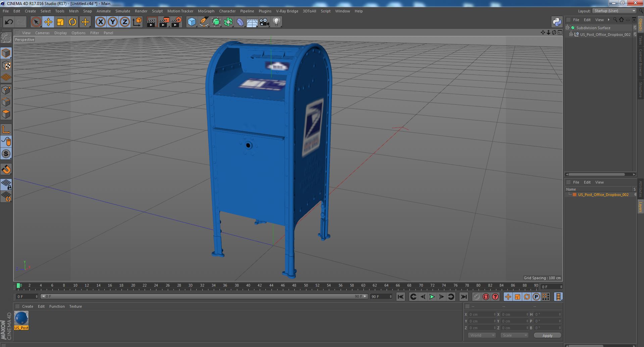Viewport: 644px width, 347px height.
Task: Activate the Scale tool
Action: [60, 22]
